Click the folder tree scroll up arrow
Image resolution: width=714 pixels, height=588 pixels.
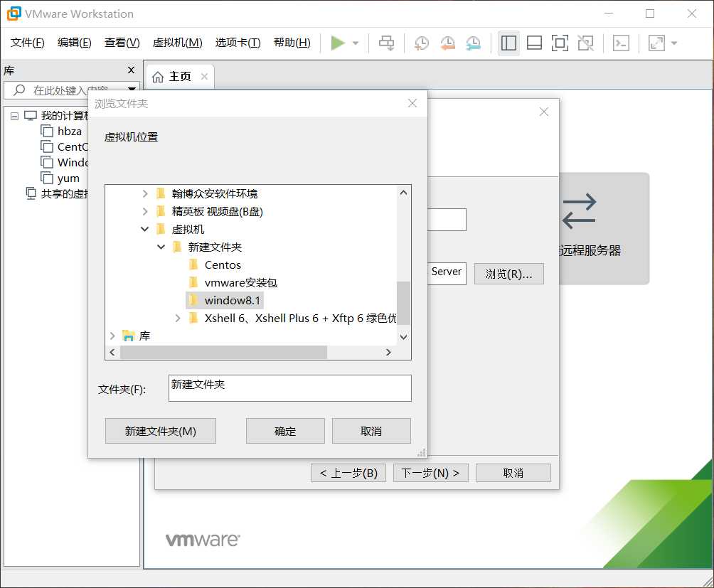tap(403, 193)
